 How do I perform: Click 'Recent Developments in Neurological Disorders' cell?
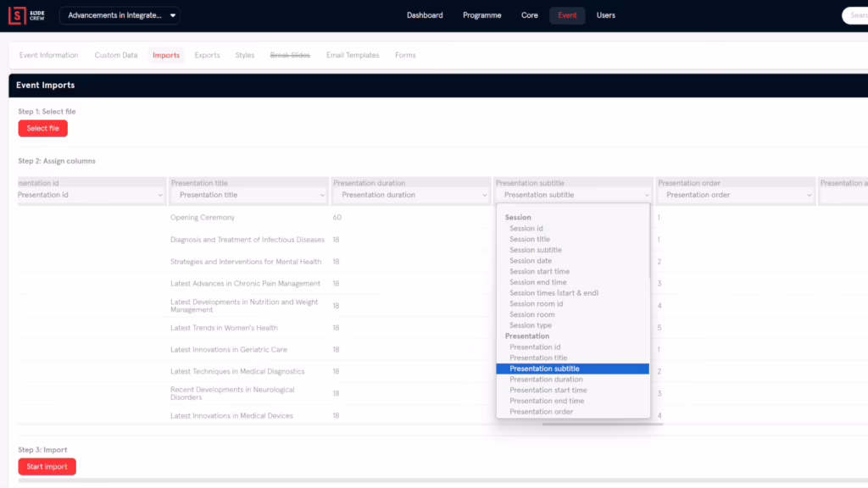[232, 393]
